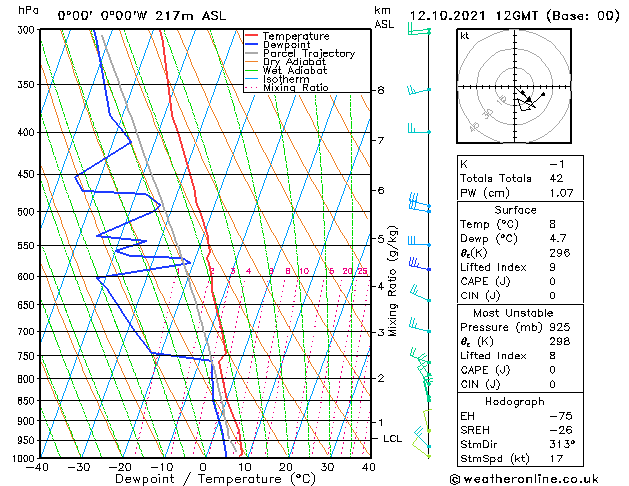Click the wind barb at 700 hPa

(420, 326)
